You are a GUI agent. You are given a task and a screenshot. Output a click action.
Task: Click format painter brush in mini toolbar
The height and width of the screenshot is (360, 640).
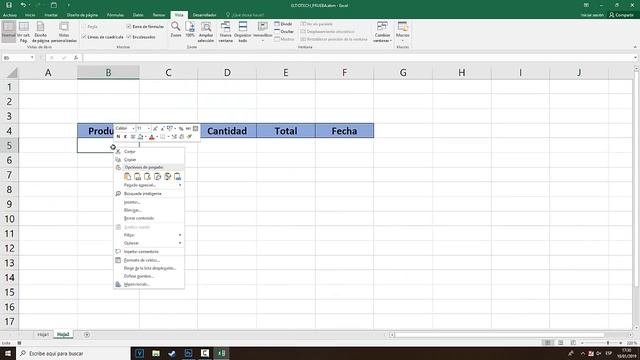coord(189,137)
